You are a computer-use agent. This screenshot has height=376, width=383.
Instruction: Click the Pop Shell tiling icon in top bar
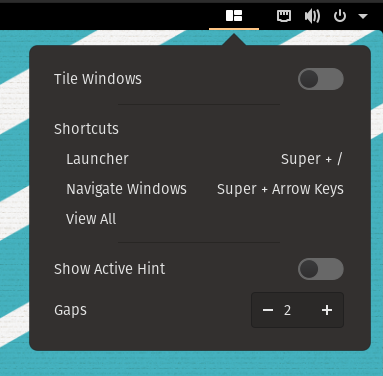[234, 16]
